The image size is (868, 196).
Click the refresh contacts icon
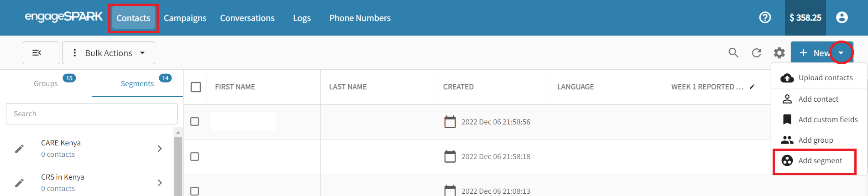pyautogui.click(x=757, y=53)
